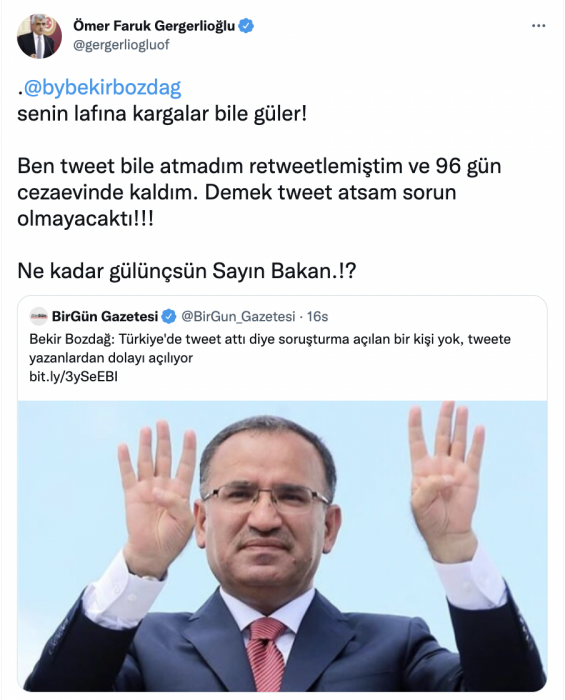
Task: Click the word 'olmayacaktı!!!' in the tweet
Action: point(85,219)
